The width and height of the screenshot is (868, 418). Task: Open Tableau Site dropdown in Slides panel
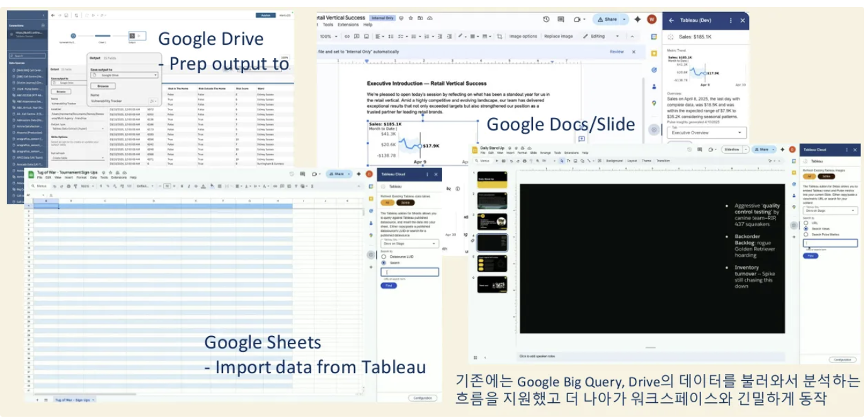830,210
